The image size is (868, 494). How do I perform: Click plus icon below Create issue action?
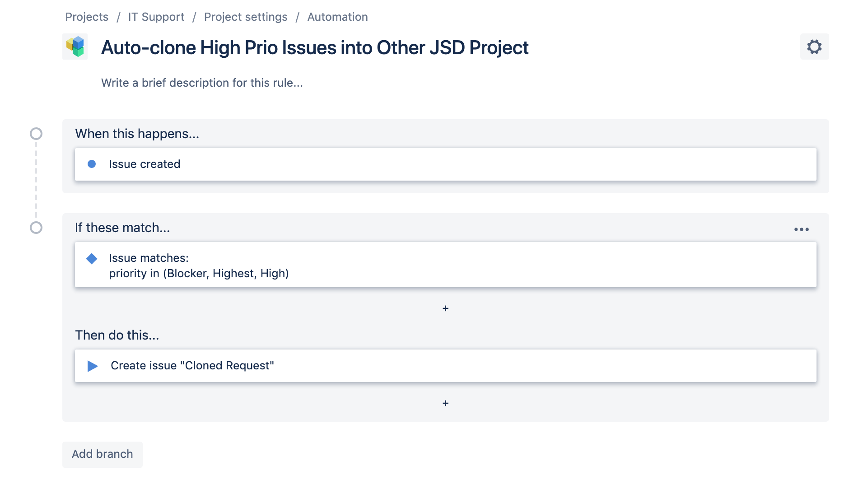coord(445,403)
